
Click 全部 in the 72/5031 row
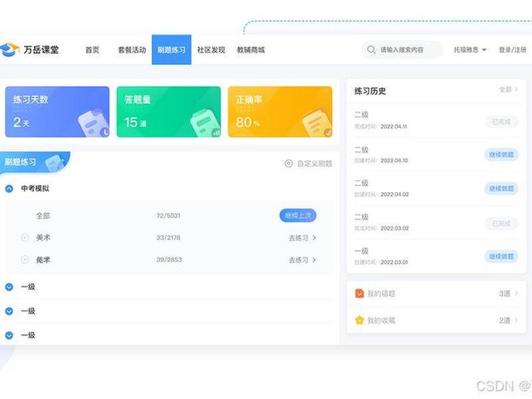click(43, 215)
